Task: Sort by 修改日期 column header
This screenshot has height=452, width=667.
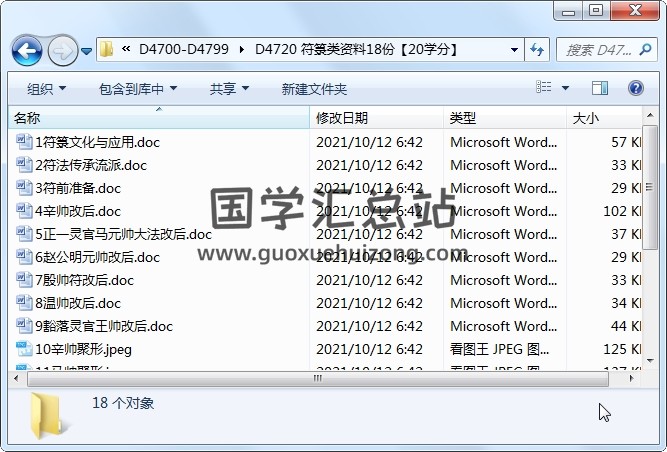Action: click(376, 118)
